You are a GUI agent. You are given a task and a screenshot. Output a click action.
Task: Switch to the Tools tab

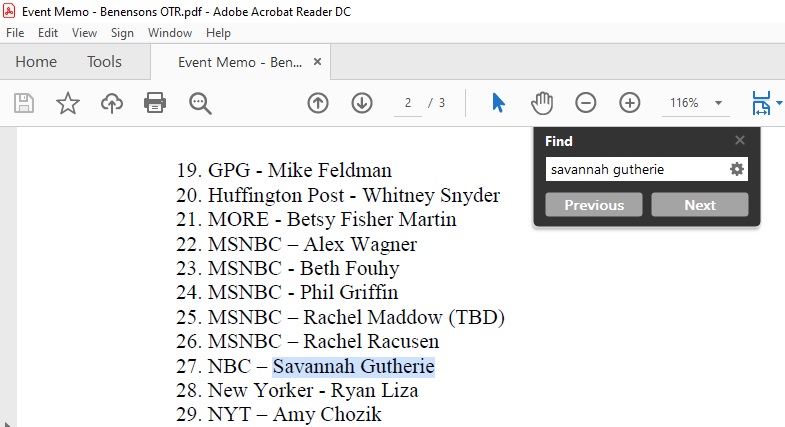click(104, 62)
